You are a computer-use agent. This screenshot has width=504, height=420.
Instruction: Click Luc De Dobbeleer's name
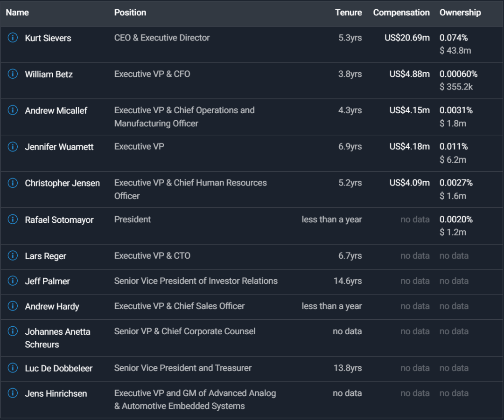click(x=59, y=368)
